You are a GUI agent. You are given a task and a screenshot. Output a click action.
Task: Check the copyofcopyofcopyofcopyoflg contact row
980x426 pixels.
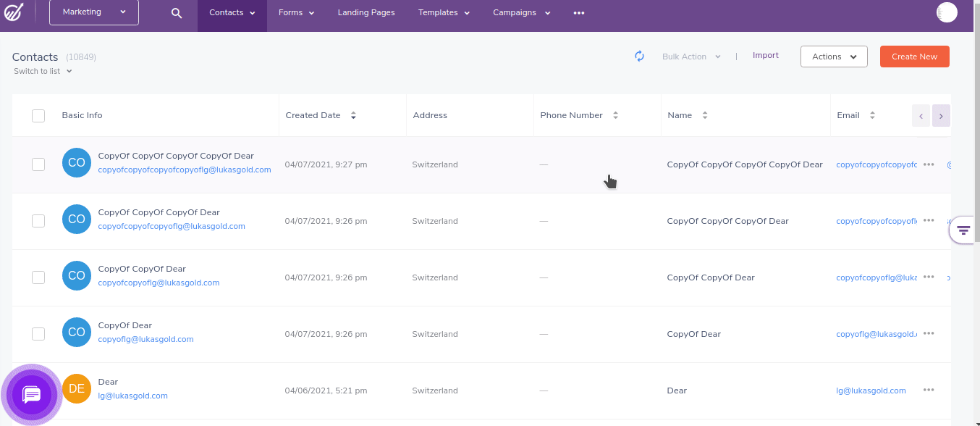[x=38, y=164]
